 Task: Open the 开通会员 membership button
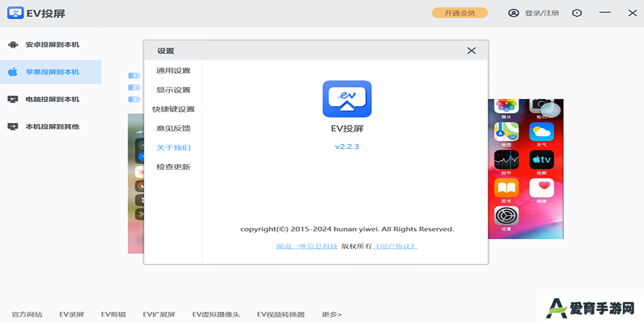point(459,13)
